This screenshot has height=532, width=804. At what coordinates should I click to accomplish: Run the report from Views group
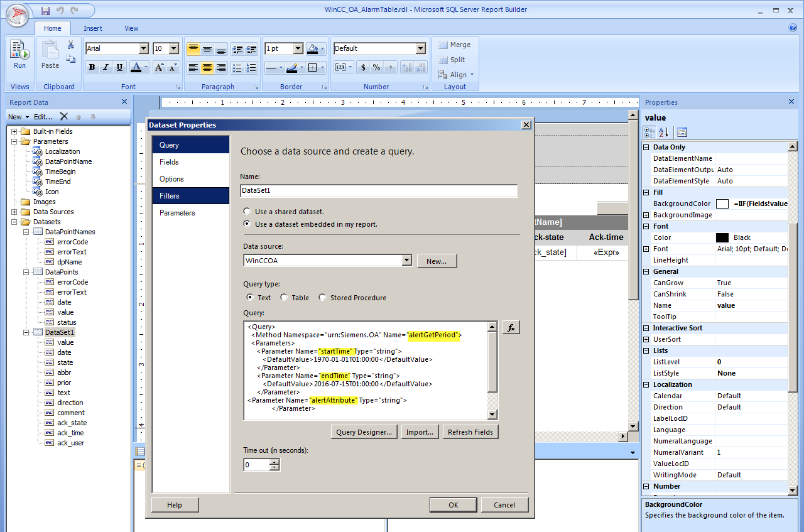click(x=19, y=55)
